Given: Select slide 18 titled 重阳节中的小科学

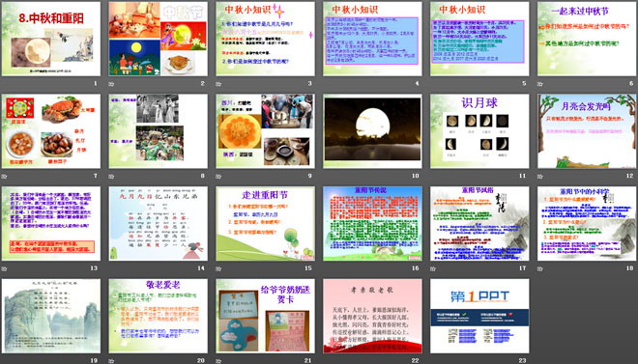Looking at the screenshot, I should 587,223.
